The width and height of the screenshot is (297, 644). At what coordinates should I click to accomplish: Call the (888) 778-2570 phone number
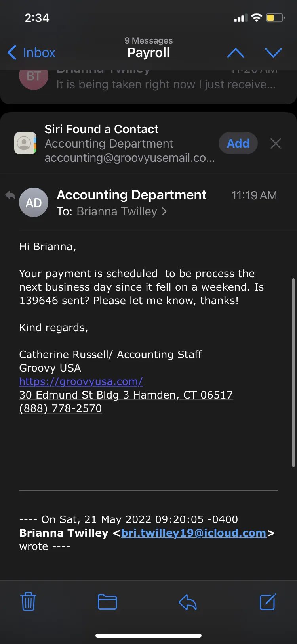coord(61,408)
